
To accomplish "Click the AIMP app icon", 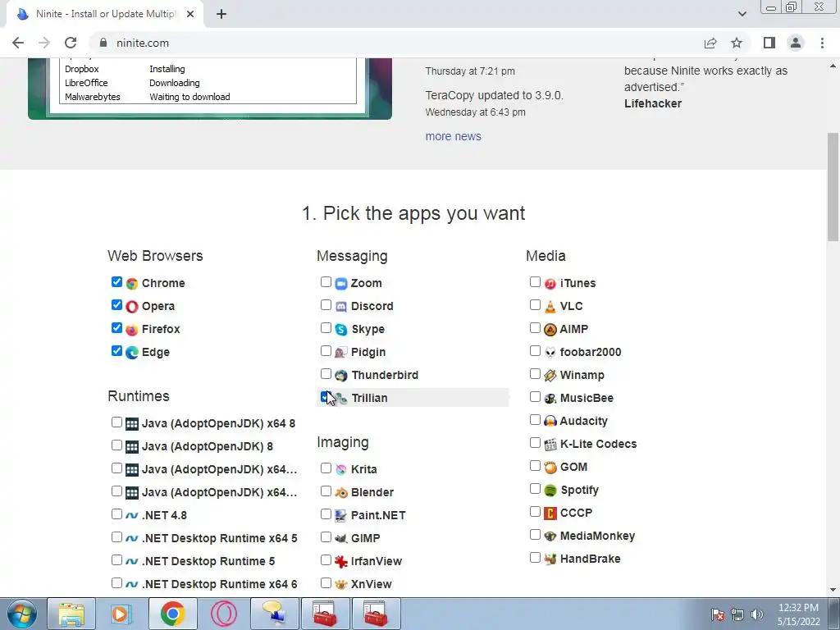I will pyautogui.click(x=550, y=330).
